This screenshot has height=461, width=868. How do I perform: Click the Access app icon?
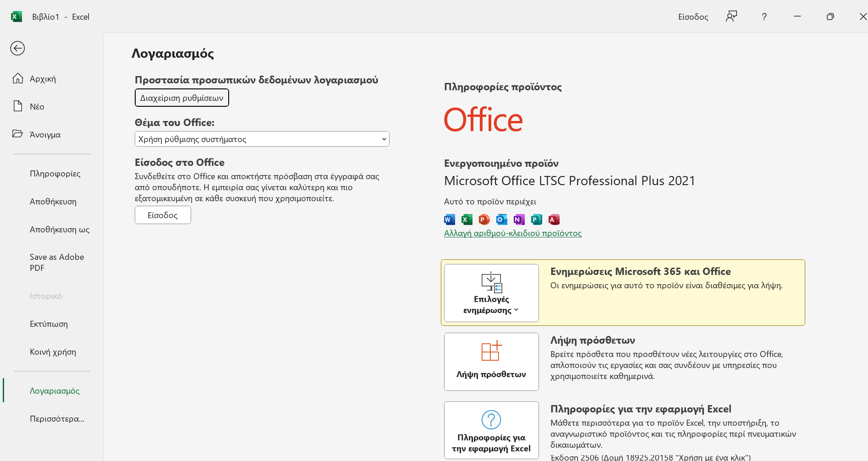point(554,220)
